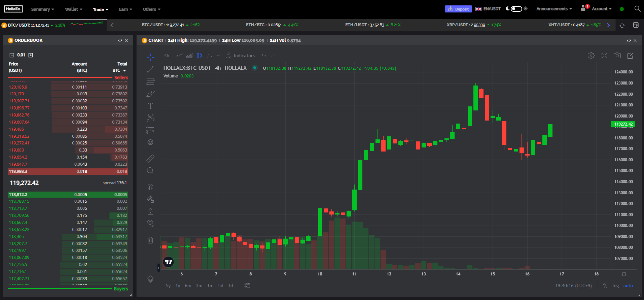
Task: Select the brush drawing tool
Action: 150,94
